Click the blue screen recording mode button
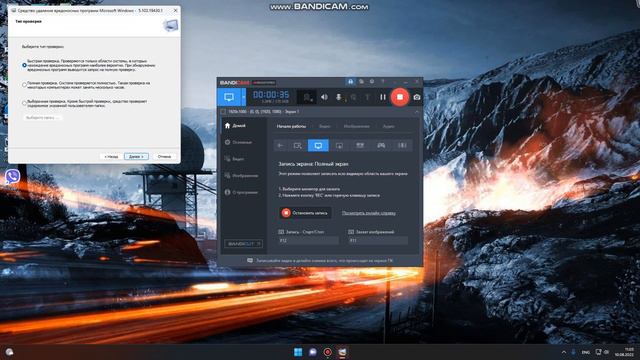The height and width of the screenshot is (360, 640). pyautogui.click(x=229, y=97)
